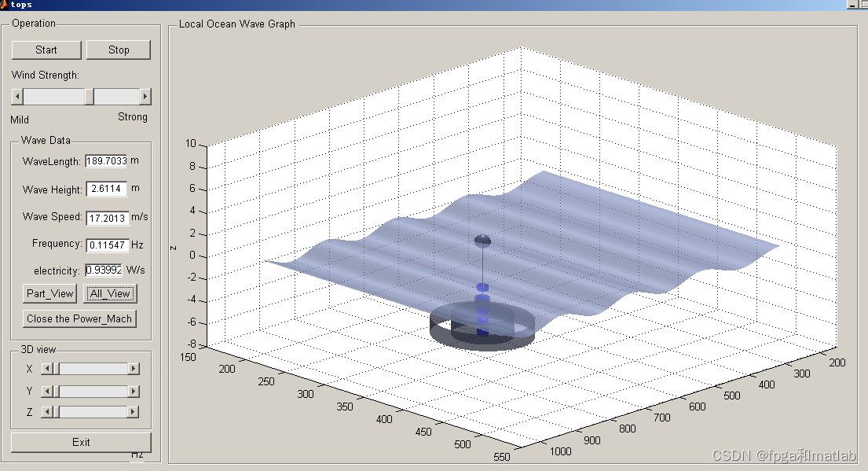Click the Stop button
Viewport: 868px width, 471px height.
pyautogui.click(x=119, y=50)
